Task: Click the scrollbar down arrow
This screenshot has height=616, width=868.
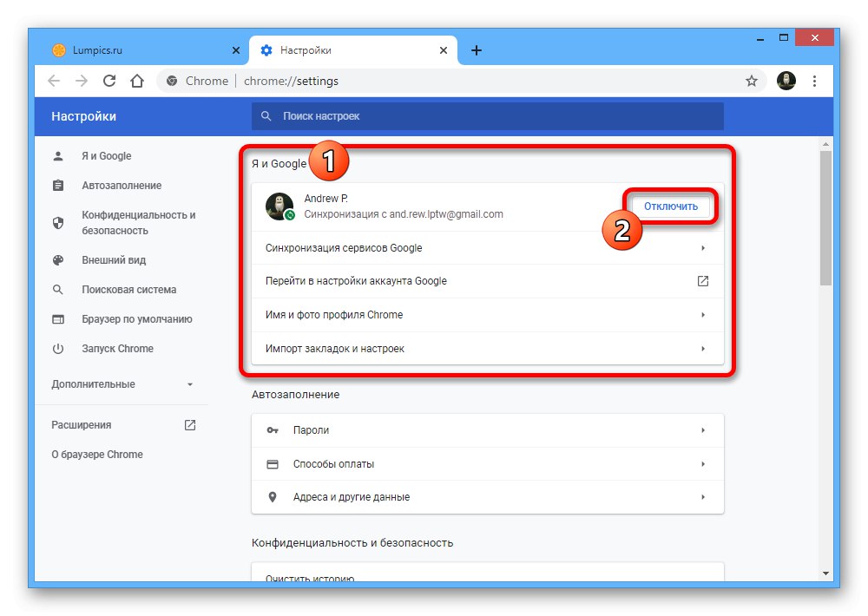Action: [825, 573]
